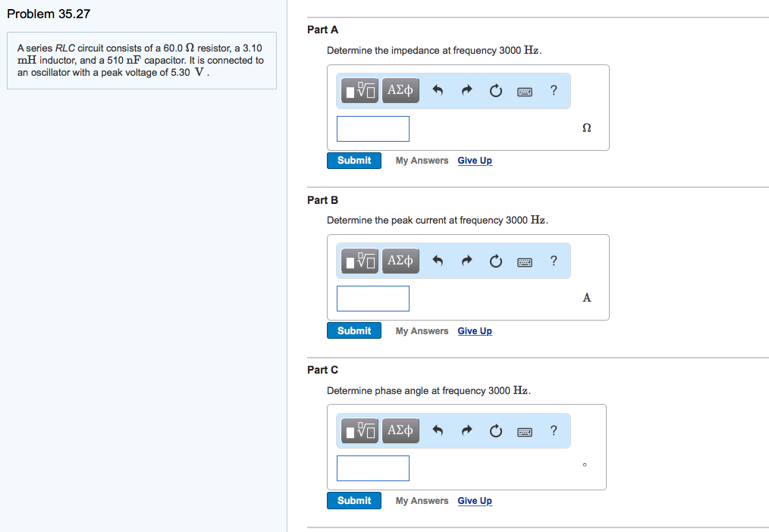Open help for Part C answer
769x532 pixels.
[554, 431]
